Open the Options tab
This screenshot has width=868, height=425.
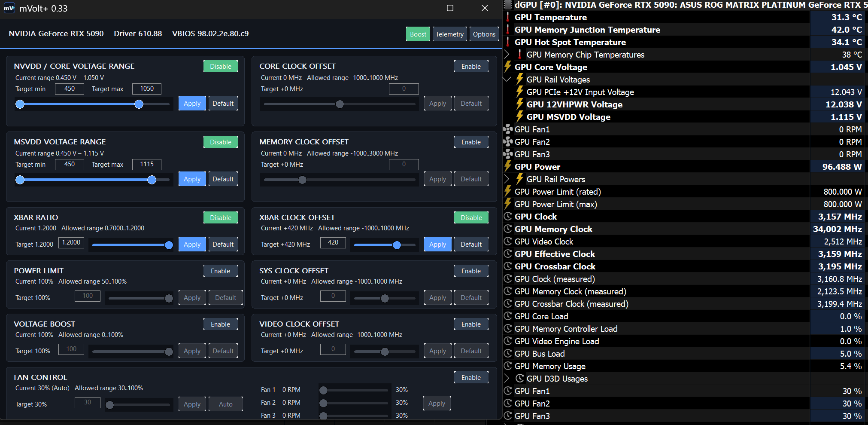484,34
